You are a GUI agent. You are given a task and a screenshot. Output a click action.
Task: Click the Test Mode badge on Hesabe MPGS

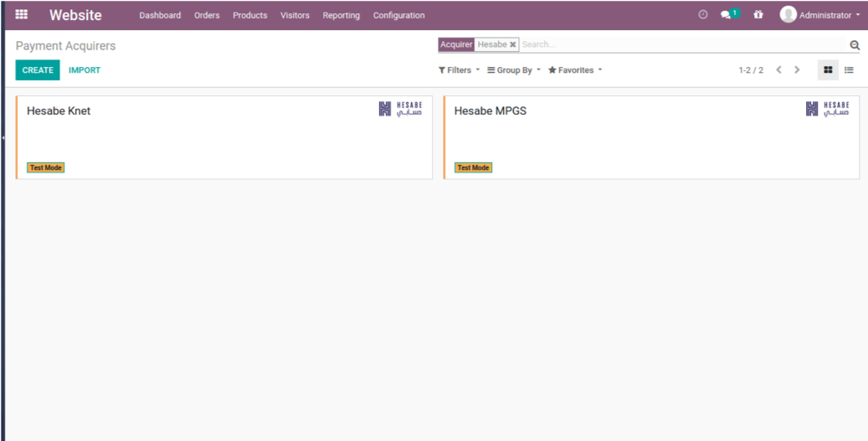473,167
